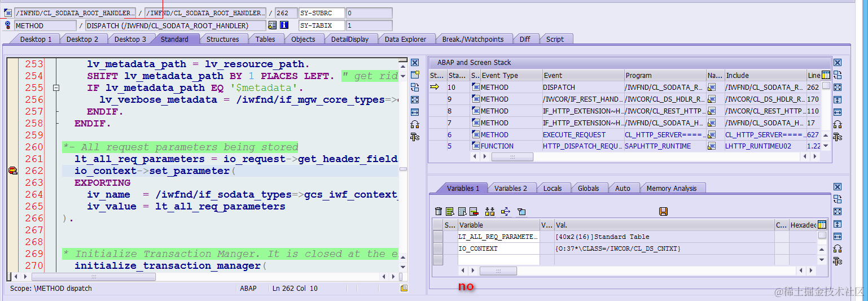Close the ABAP and Screen Stack tool
The width and height of the screenshot is (868, 301).
point(838,63)
